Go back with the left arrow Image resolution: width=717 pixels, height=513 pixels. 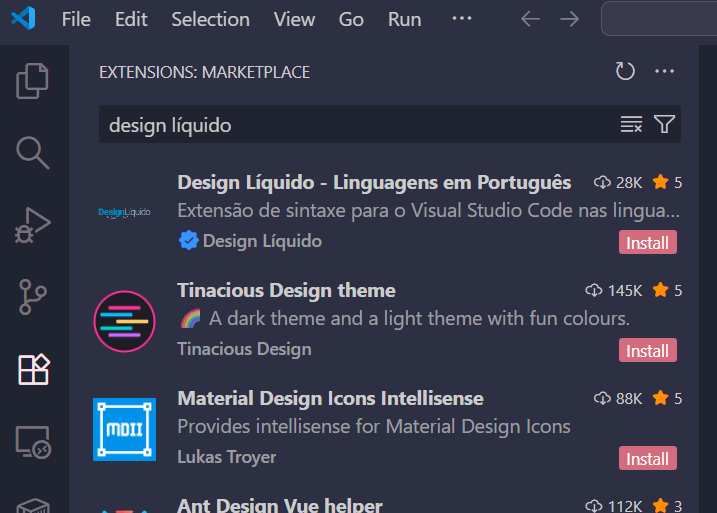[x=530, y=19]
